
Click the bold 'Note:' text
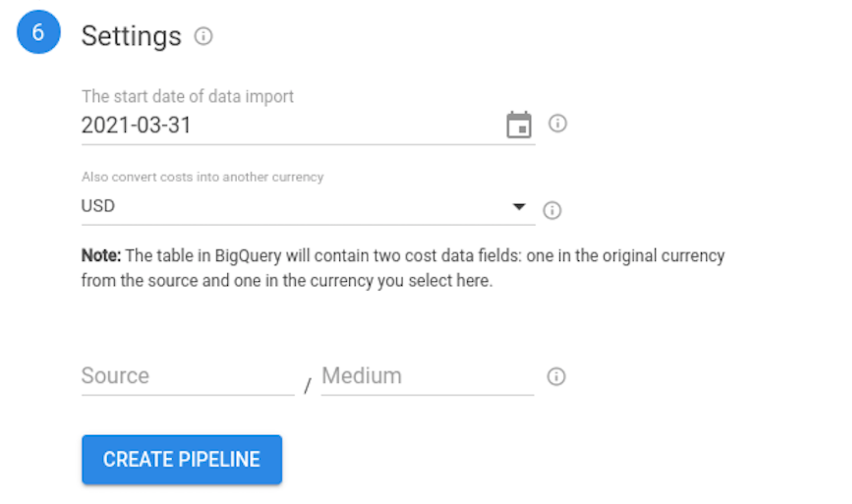(101, 256)
